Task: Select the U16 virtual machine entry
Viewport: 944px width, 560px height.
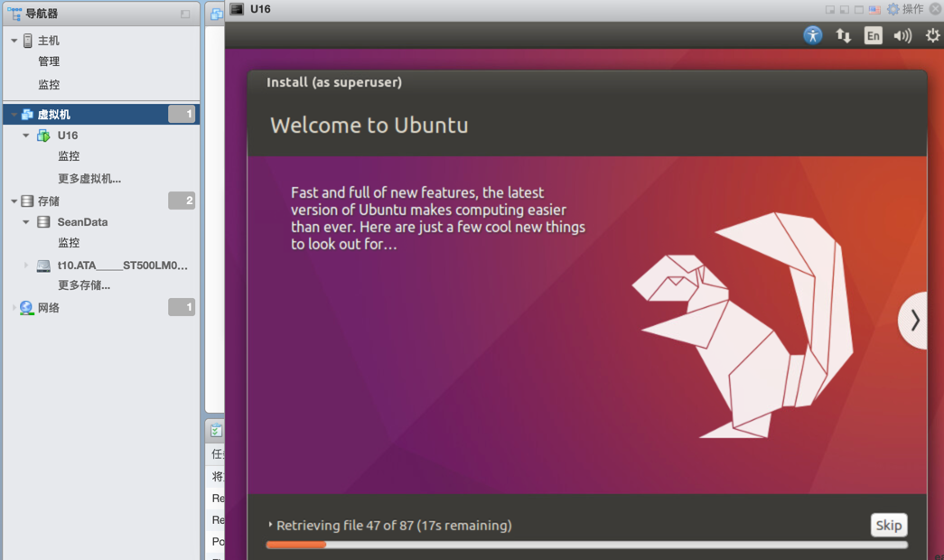Action: pyautogui.click(x=68, y=135)
